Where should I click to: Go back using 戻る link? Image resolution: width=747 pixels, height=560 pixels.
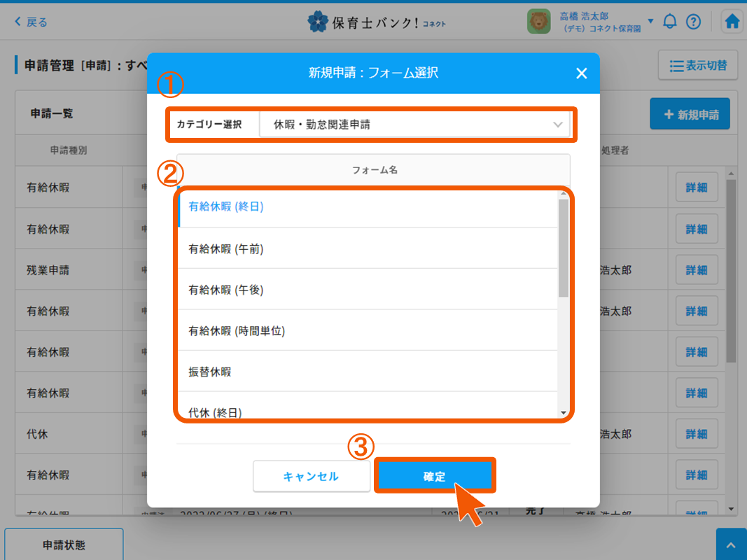click(x=32, y=22)
